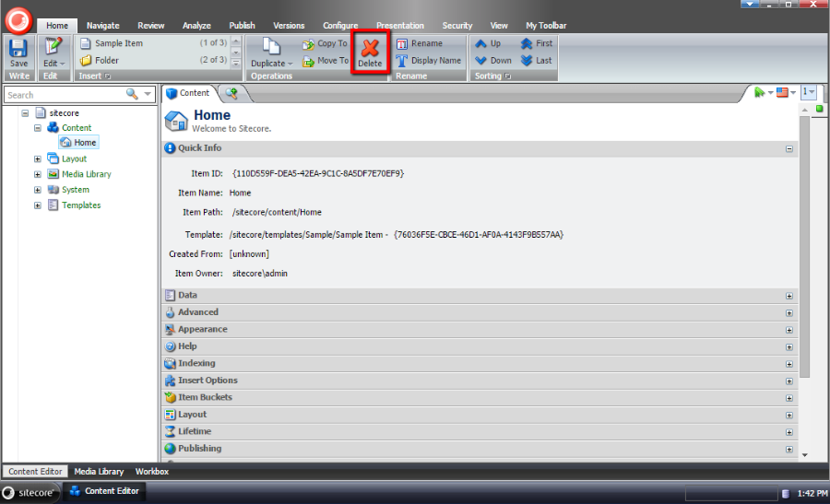The height and width of the screenshot is (504, 830).
Task: Click Copy To in Operations
Action: tap(325, 44)
